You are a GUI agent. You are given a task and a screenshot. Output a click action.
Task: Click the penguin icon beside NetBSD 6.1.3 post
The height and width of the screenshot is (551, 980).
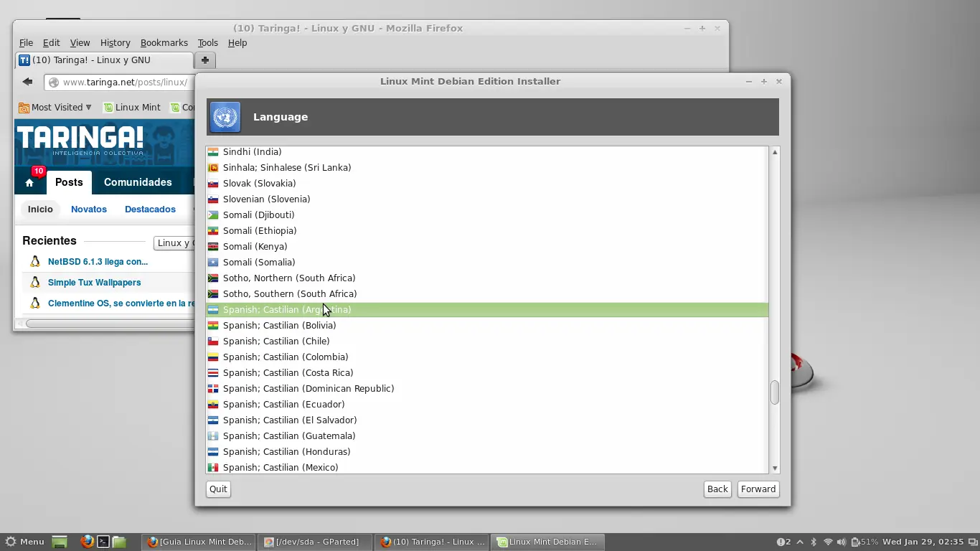[34, 262]
